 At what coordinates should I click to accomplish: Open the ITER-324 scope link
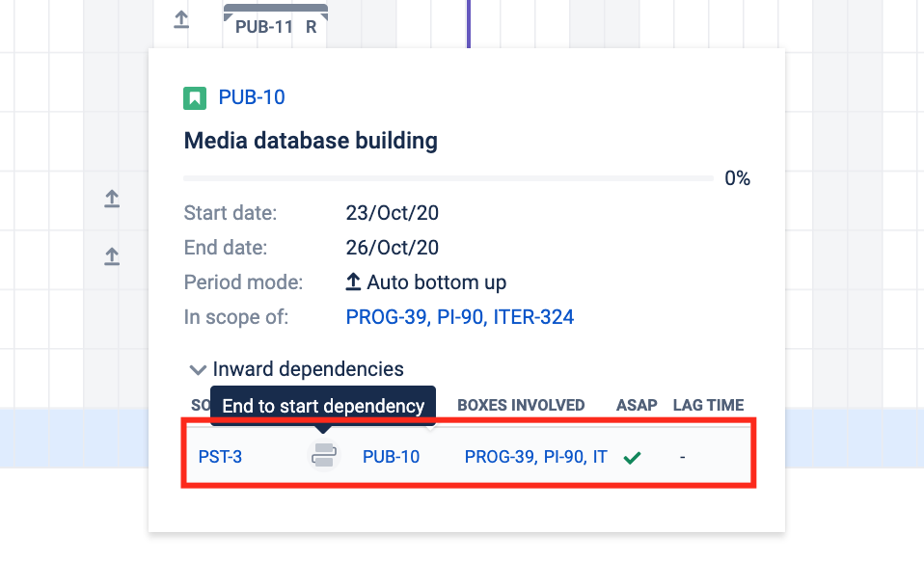(534, 317)
